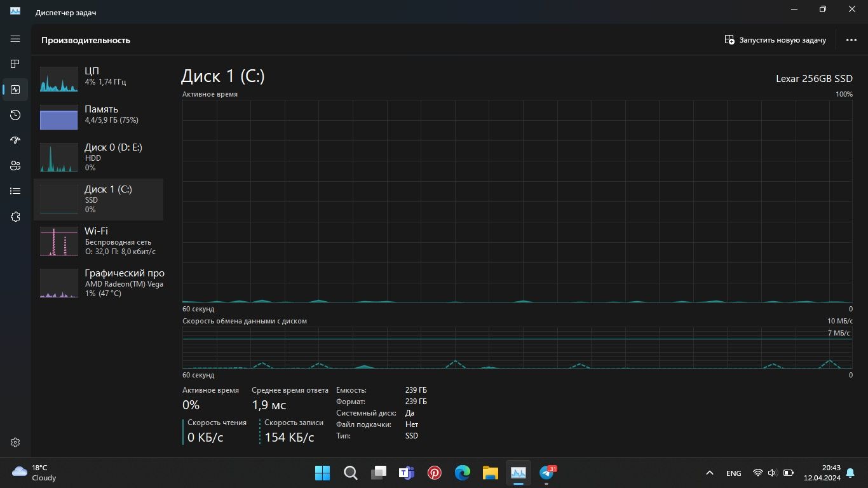Select the Графический процессор (GPU) item
This screenshot has height=488, width=868.
(x=98, y=283)
